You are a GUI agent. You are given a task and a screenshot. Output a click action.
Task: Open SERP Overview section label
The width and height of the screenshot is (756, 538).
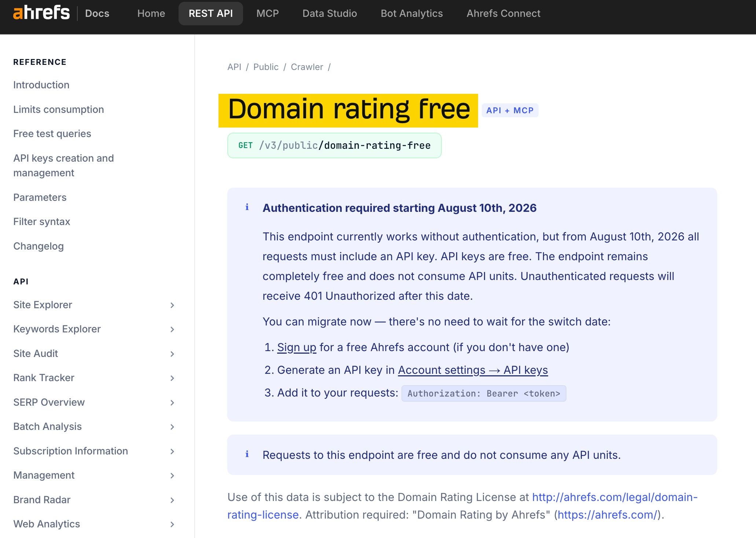[x=49, y=402]
